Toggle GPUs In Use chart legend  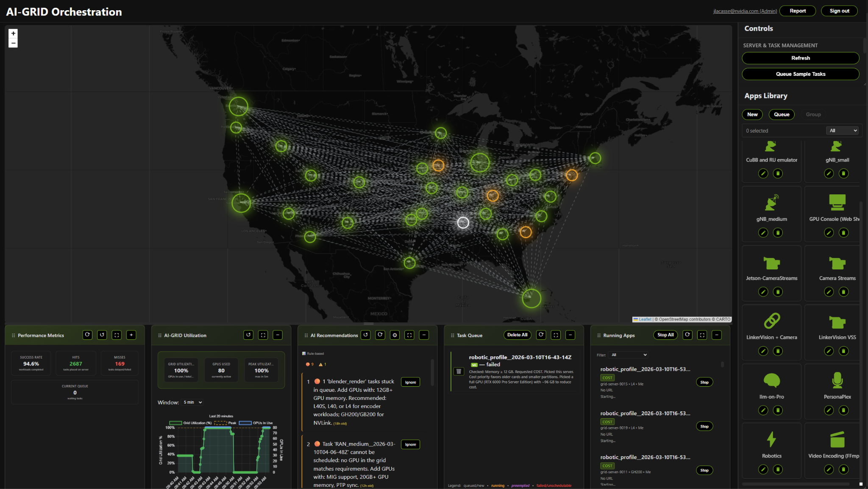point(256,423)
